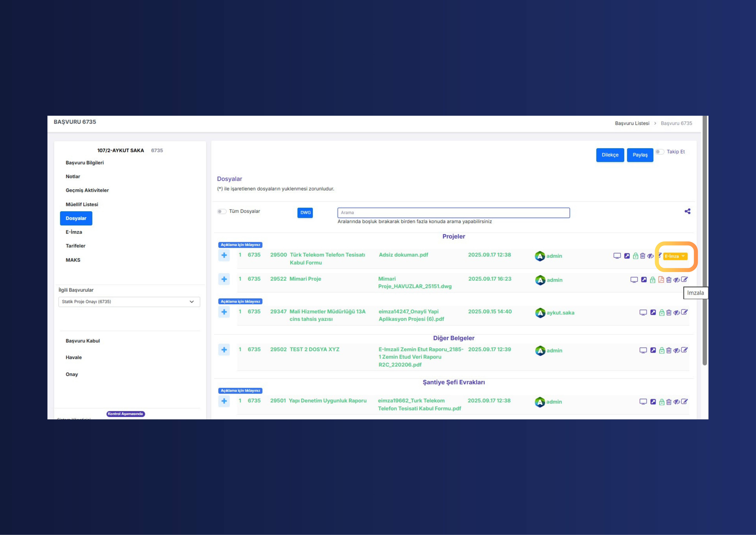The height and width of the screenshot is (535, 756).
Task: Expand the Mimari Proje row with plus button
Action: 224,279
